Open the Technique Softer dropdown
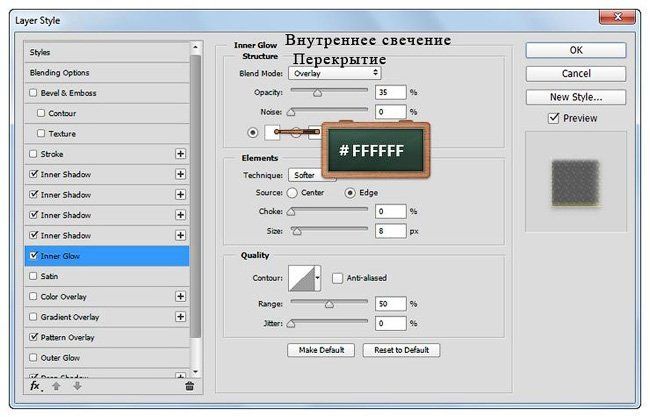The width and height of the screenshot is (650, 417). [x=312, y=175]
